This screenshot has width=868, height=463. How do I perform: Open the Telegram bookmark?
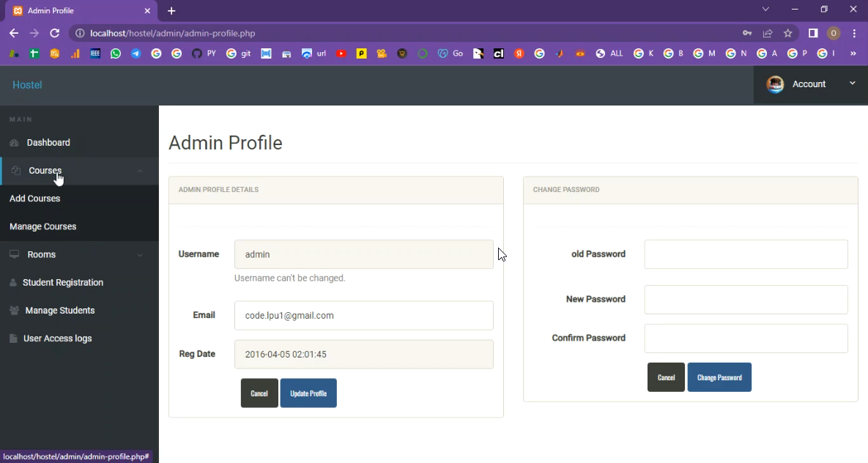(x=136, y=53)
